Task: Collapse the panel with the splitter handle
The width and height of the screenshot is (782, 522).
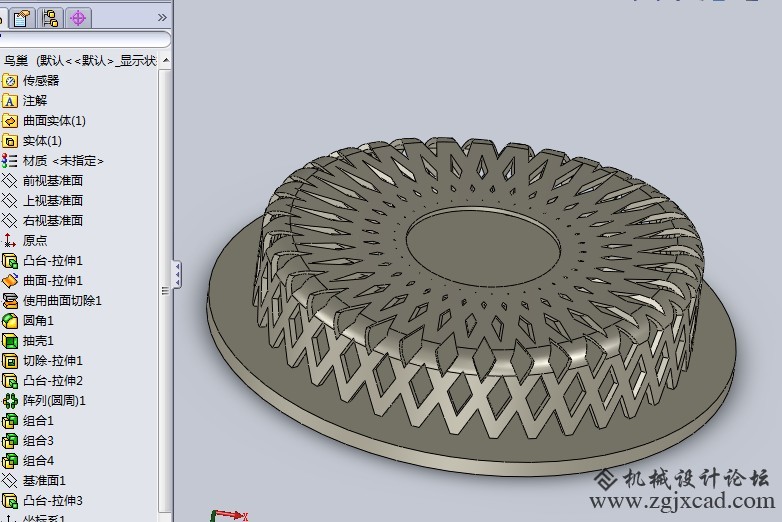Action: pyautogui.click(x=176, y=274)
